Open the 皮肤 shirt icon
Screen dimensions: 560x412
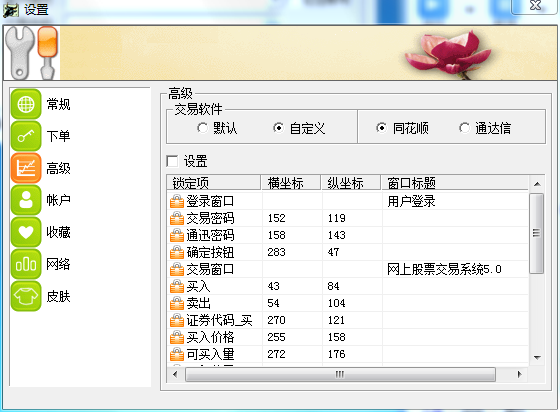click(x=26, y=296)
